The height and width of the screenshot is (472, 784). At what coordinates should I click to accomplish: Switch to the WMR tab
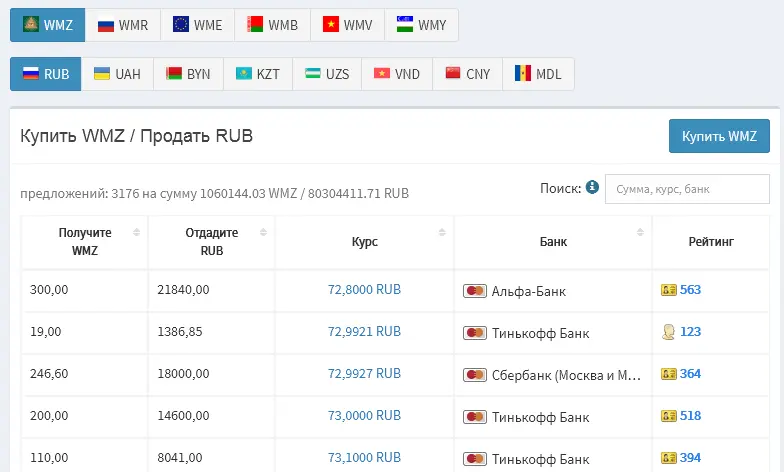point(123,25)
